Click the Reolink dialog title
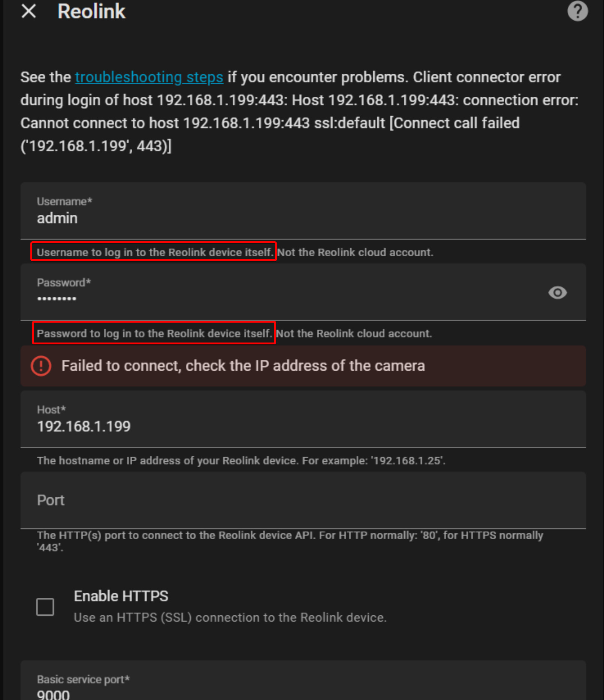This screenshot has height=700, width=604. point(91,11)
